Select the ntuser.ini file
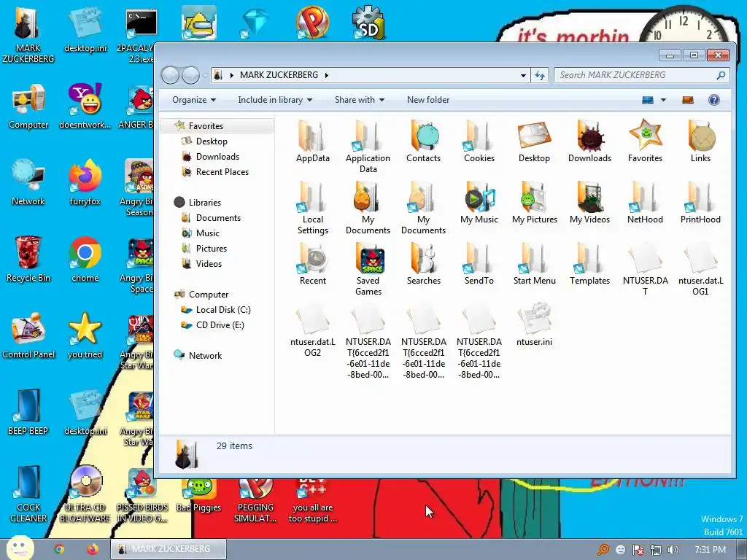The image size is (747, 560). [535, 324]
